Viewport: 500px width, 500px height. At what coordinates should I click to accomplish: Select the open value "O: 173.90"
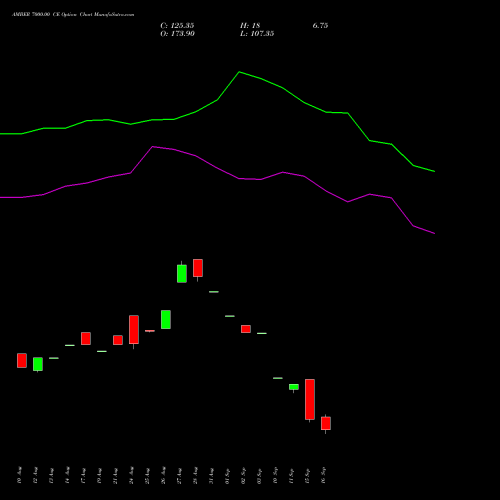[x=177, y=34]
